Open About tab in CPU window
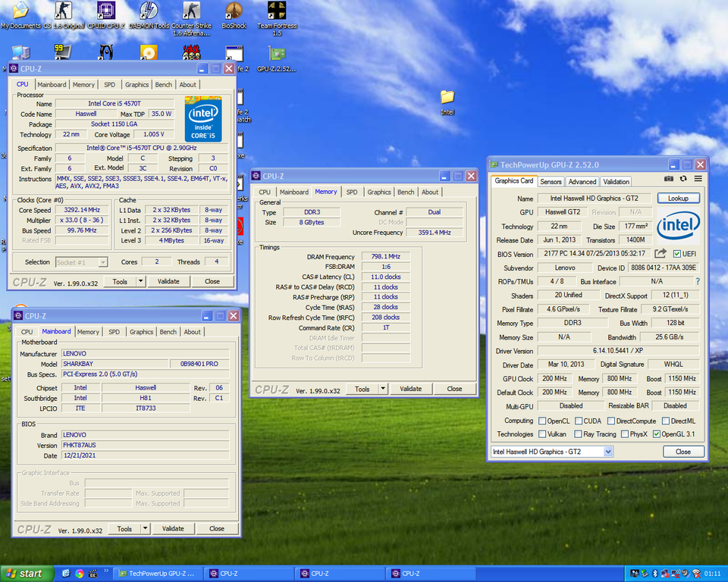The image size is (728, 582). point(187,84)
